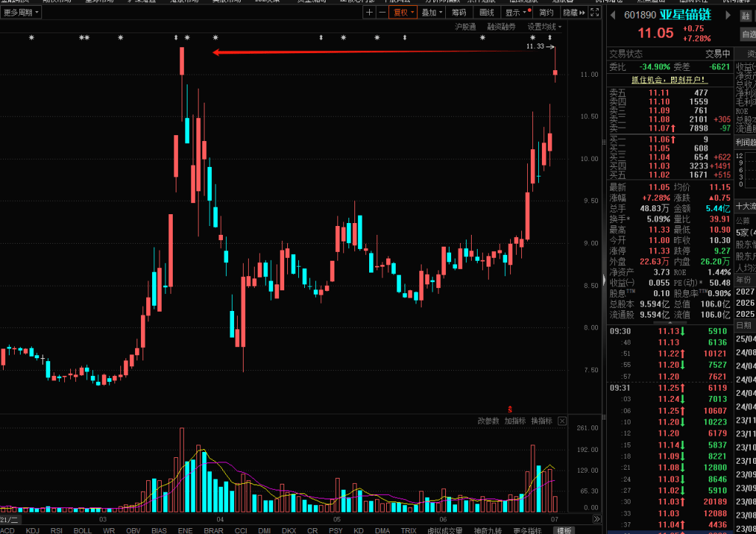
Task: Open 更多周期 period dropdown
Action: point(21,13)
